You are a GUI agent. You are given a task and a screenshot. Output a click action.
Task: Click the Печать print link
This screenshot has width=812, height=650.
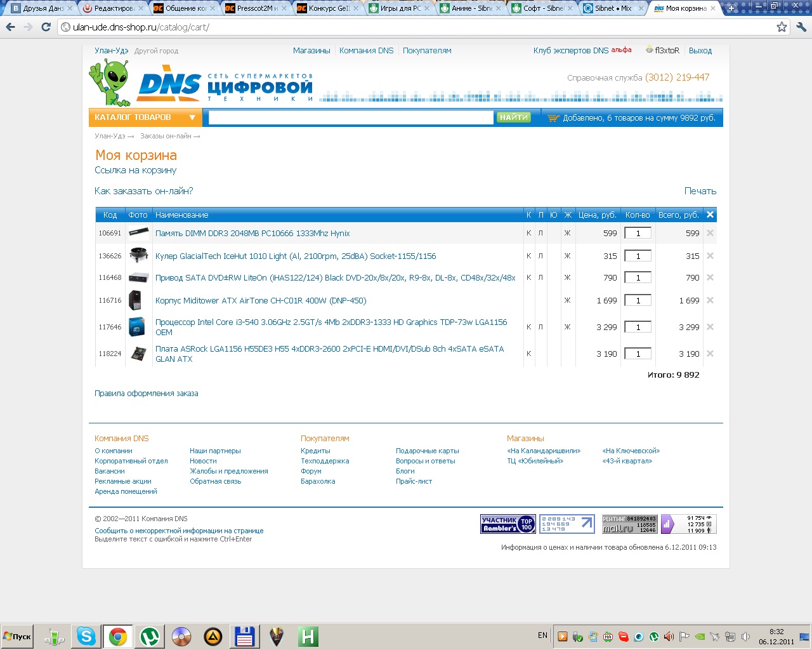pyautogui.click(x=700, y=191)
